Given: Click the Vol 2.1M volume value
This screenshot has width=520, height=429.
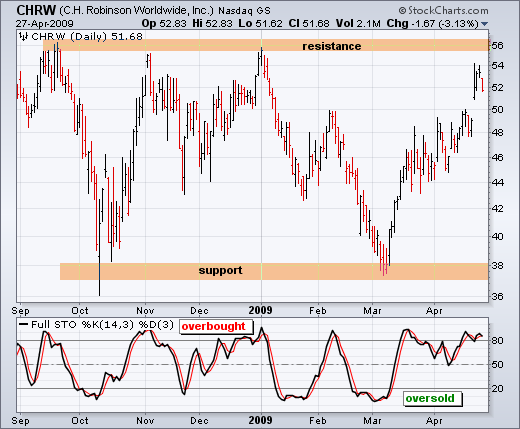Looking at the screenshot, I should tap(358, 24).
